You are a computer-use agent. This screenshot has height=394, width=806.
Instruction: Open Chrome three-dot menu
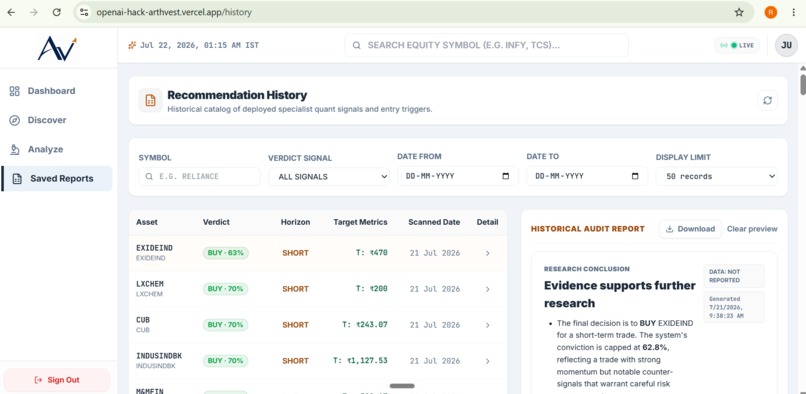coord(794,12)
